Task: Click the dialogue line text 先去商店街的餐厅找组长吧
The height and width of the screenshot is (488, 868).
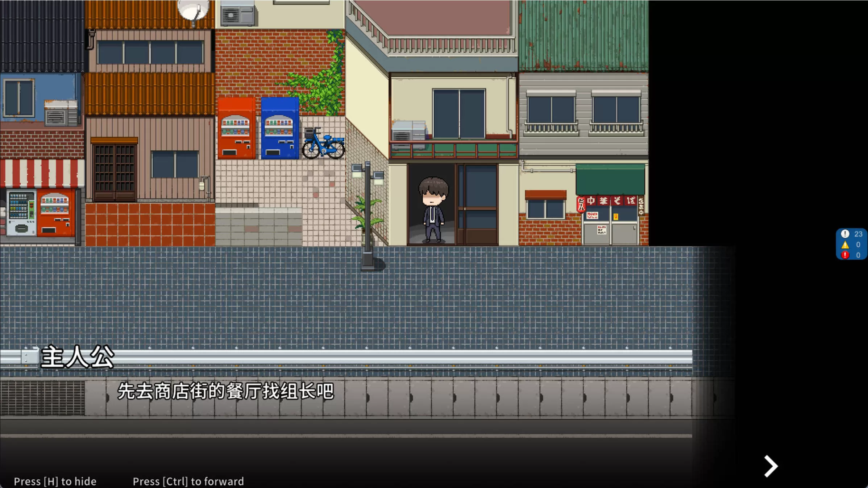Action: point(225,391)
